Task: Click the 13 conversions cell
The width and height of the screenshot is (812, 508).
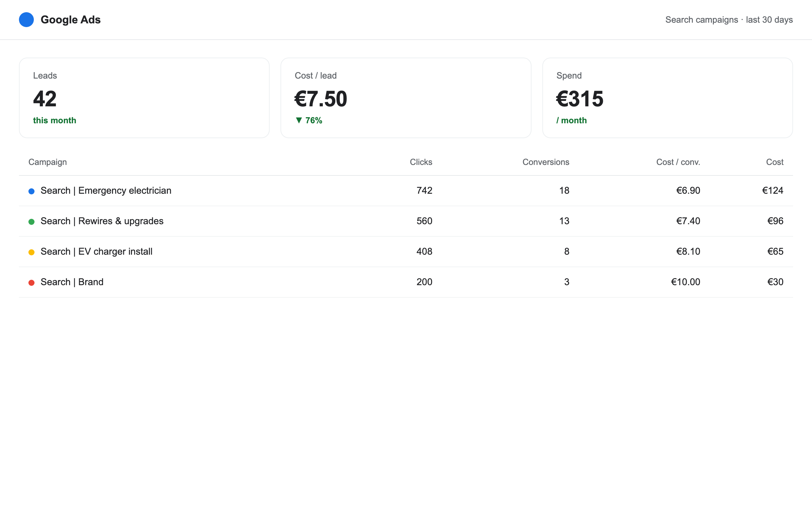Action: point(564,221)
